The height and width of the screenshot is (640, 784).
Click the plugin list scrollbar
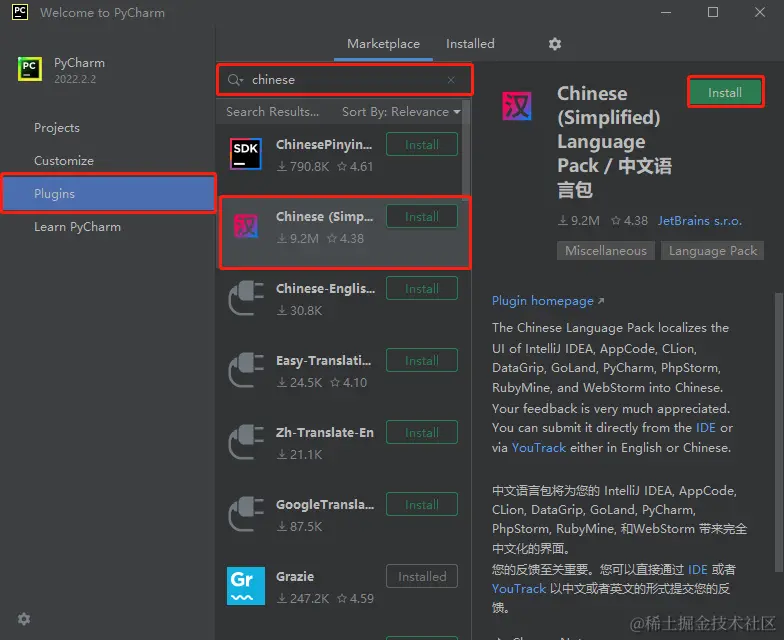tap(466, 148)
